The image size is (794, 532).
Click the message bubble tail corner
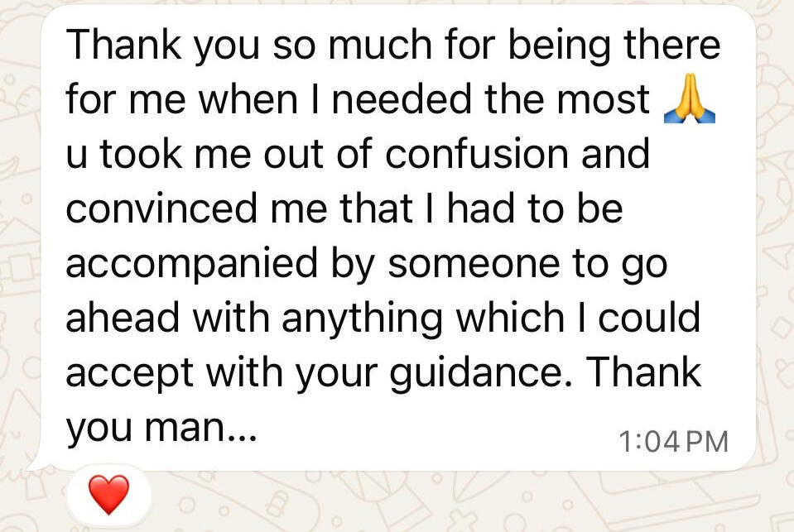[39, 463]
